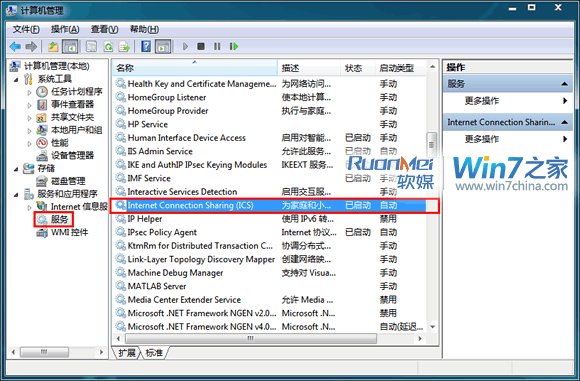This screenshot has height=381, width=580.
Task: Collapse the 存储 tree node
Action: [16, 169]
